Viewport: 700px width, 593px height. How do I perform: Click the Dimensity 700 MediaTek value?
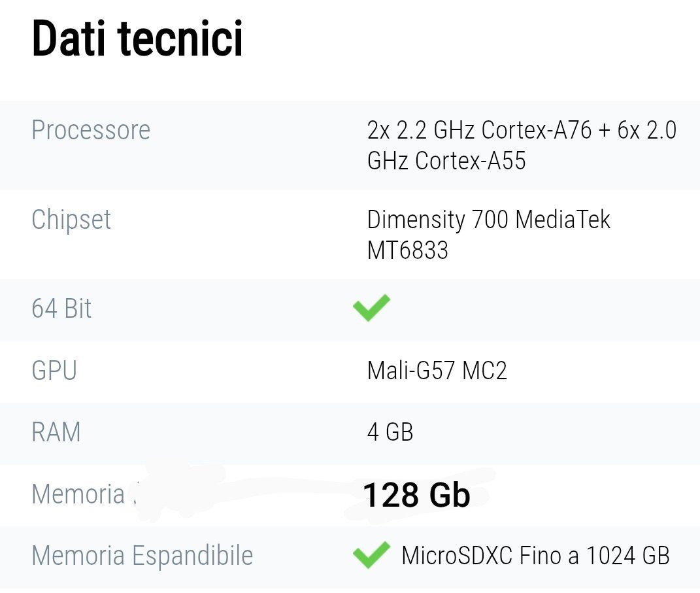click(488, 219)
